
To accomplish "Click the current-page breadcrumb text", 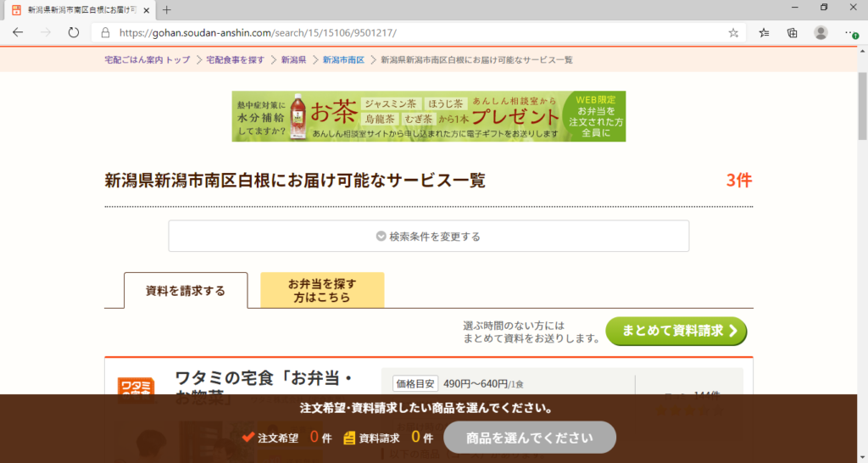I will pos(476,60).
